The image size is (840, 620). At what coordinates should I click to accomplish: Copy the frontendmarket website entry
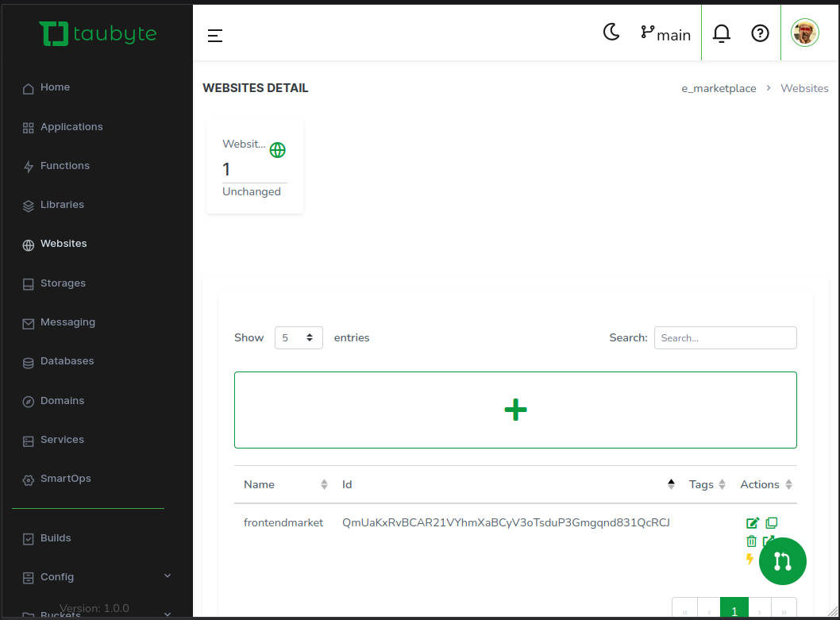(x=772, y=522)
